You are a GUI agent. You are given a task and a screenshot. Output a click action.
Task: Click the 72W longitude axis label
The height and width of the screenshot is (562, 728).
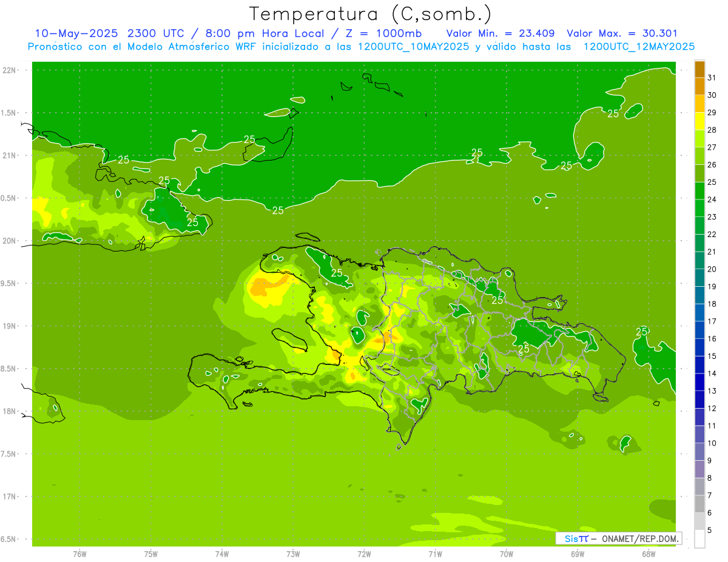coord(364,554)
